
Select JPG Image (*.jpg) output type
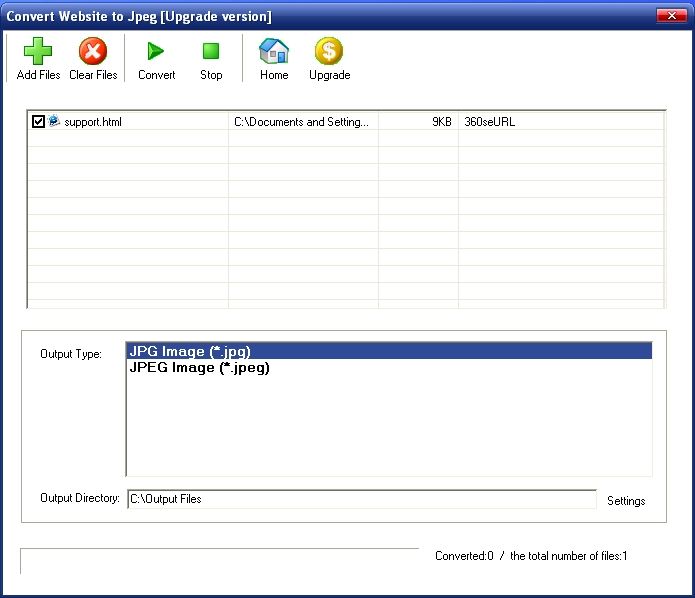click(190, 352)
